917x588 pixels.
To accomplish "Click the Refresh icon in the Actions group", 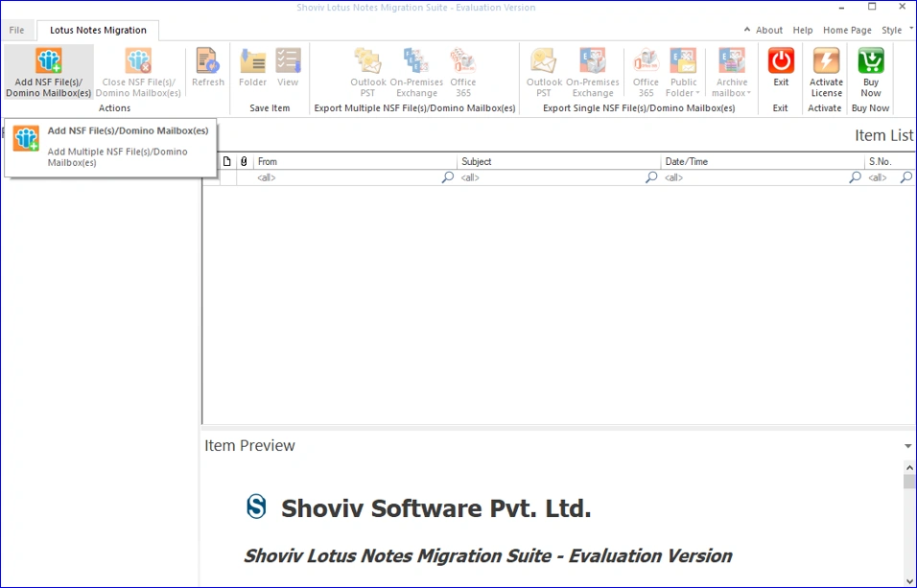I will [x=207, y=59].
